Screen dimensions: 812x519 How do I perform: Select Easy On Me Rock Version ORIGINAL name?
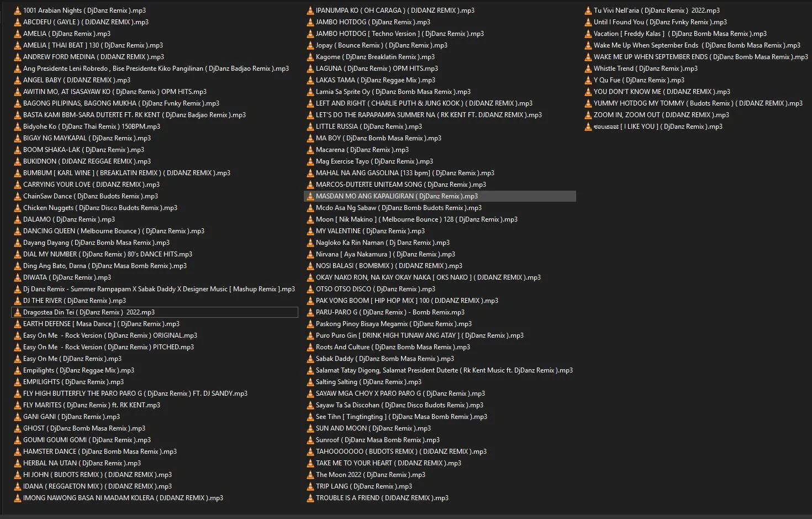(x=110, y=335)
